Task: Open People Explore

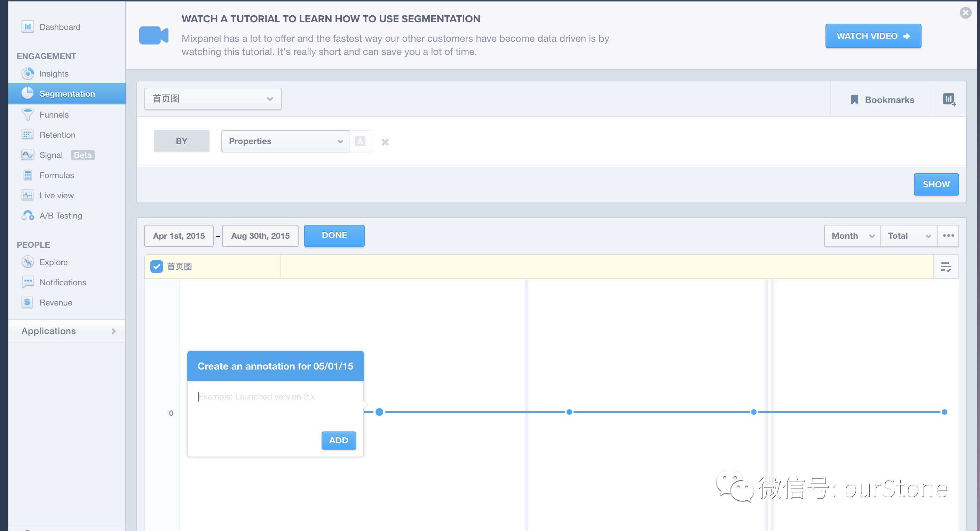Action: click(54, 262)
